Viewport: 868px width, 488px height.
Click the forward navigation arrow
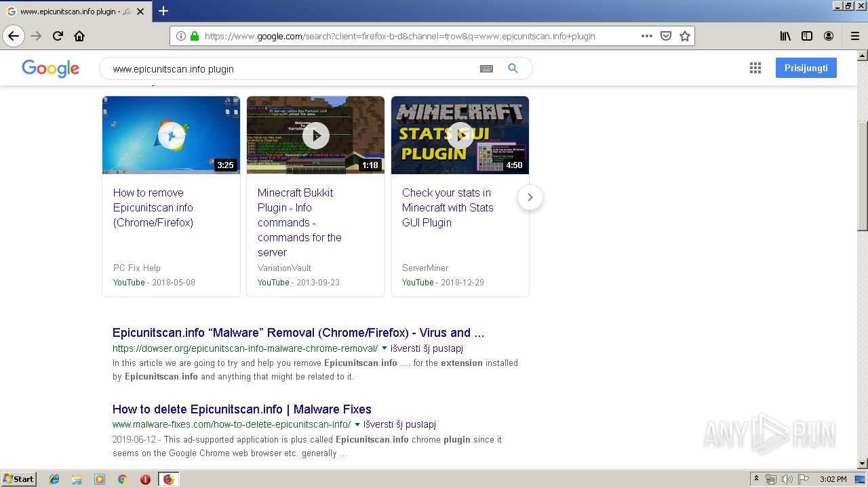pos(36,36)
